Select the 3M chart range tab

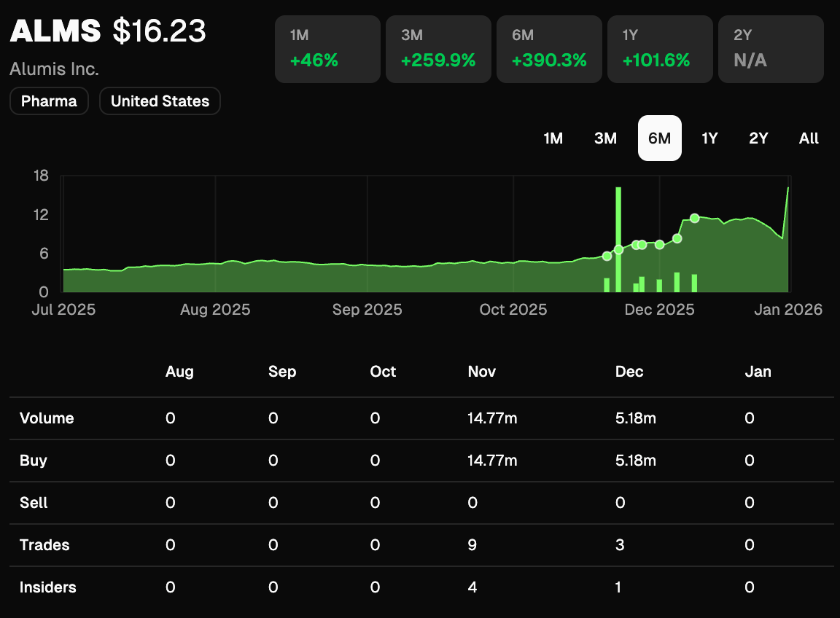[605, 138]
